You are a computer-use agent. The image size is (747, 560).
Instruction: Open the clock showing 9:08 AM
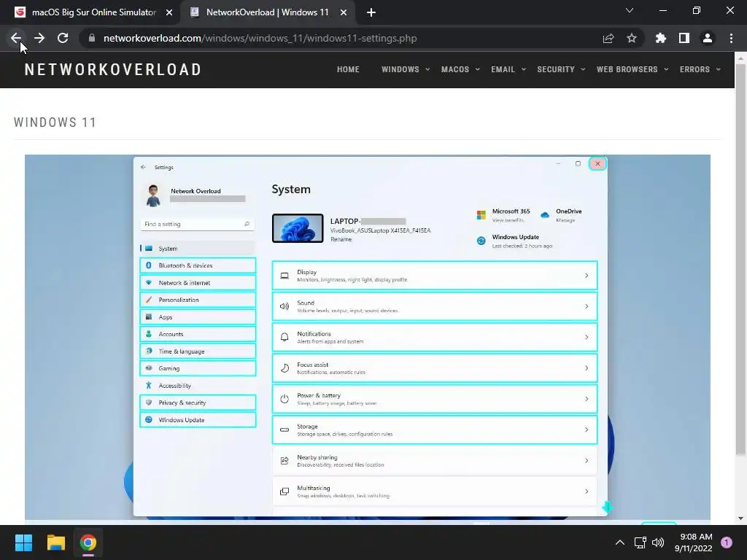tap(694, 542)
